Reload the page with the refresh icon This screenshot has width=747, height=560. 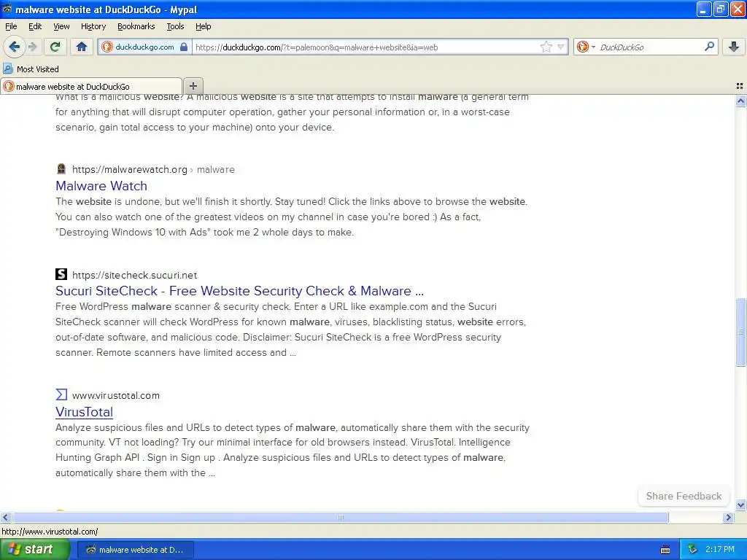click(x=55, y=47)
